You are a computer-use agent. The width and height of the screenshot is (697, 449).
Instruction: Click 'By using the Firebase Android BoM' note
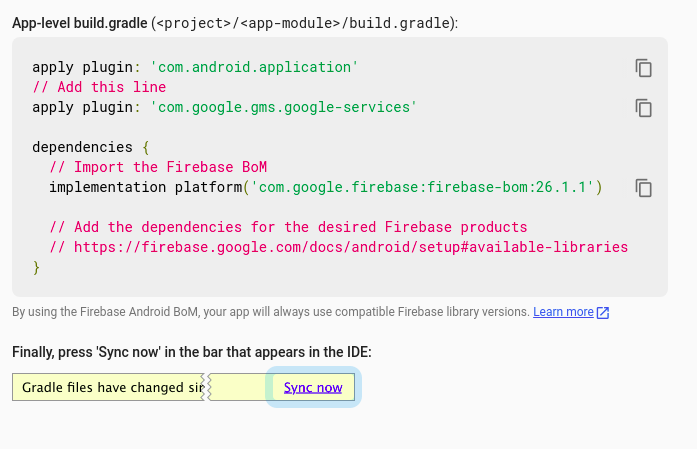click(271, 312)
